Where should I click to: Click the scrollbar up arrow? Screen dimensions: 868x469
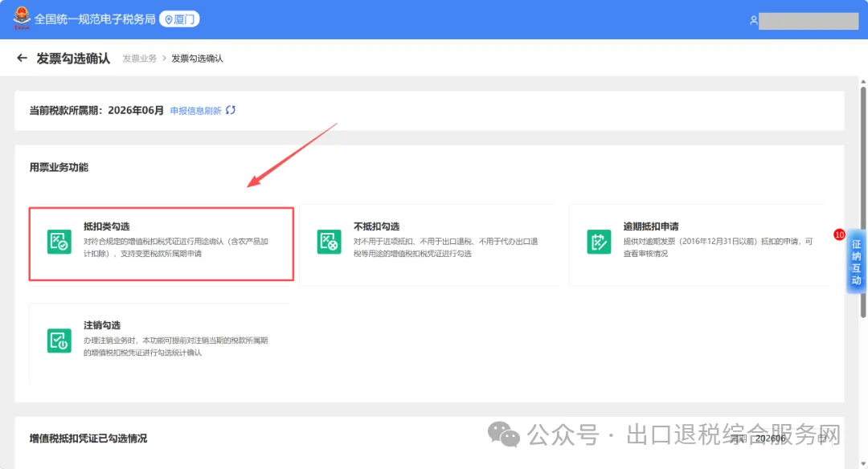click(x=863, y=81)
